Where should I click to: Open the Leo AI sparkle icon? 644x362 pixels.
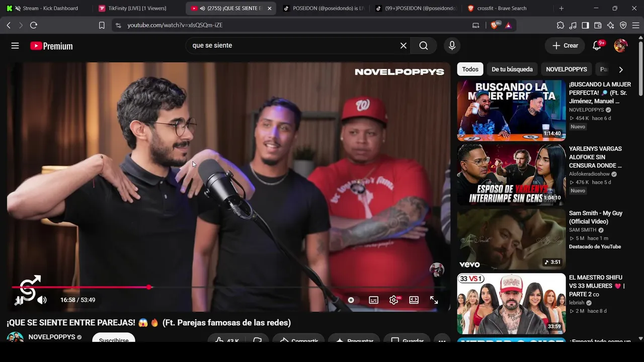[611, 25]
